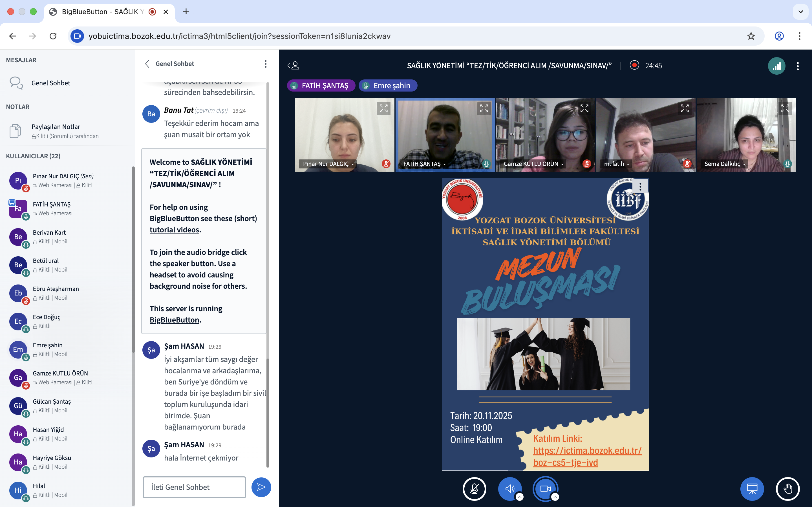Open the chat options three-dot menu
The width and height of the screenshot is (812, 507).
pos(265,64)
